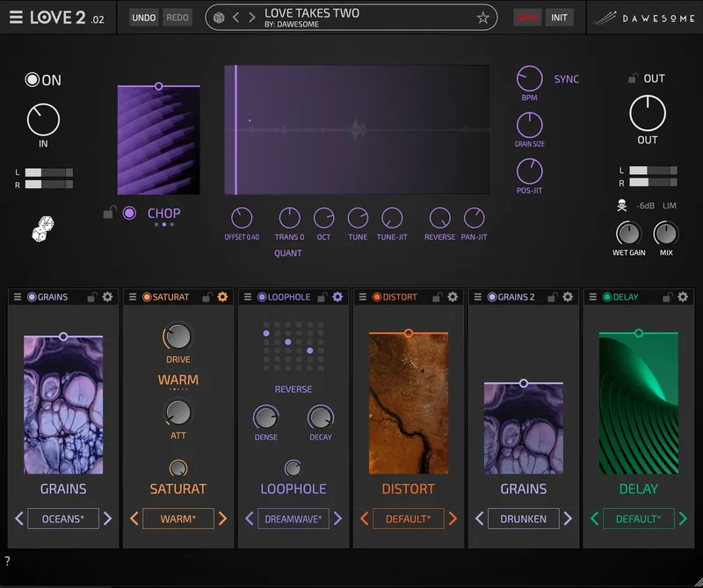
Task: Roll the randomize dice icon
Action: tap(43, 229)
